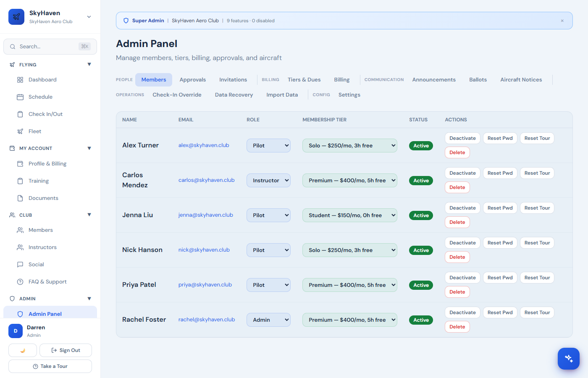The image size is (588, 378).
Task: Click Nick Hanson's Active status badge
Action: point(420,250)
